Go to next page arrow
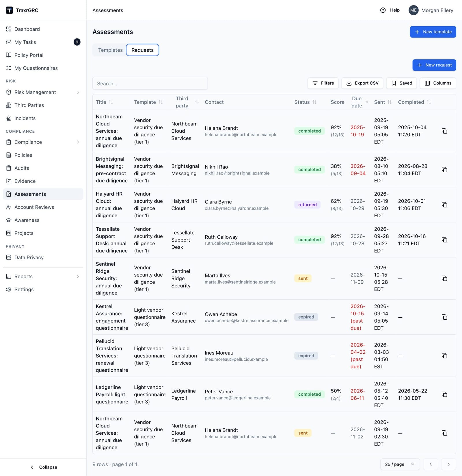 click(x=448, y=464)
